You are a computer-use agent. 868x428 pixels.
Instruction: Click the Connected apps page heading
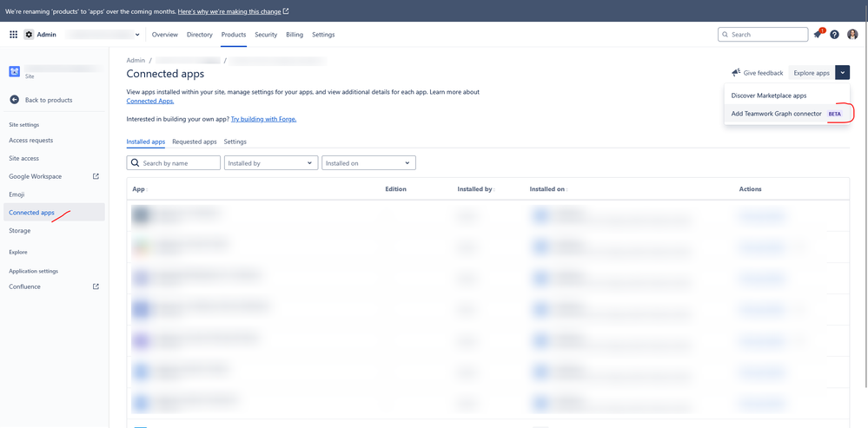point(165,74)
